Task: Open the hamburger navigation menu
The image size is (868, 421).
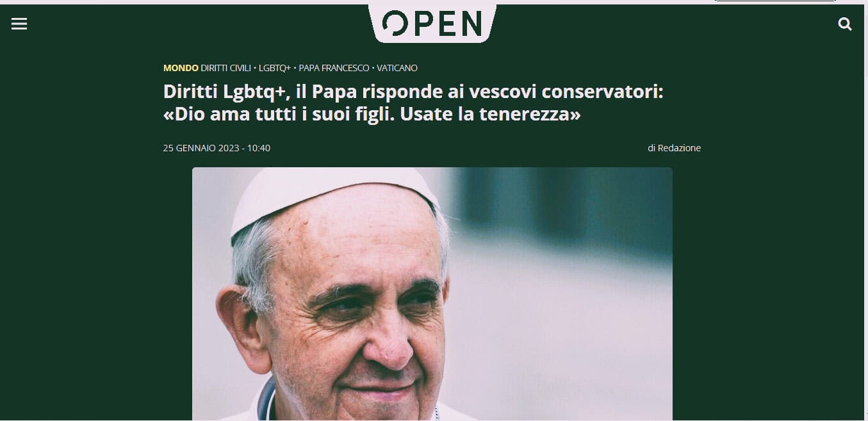Action: coord(19,24)
